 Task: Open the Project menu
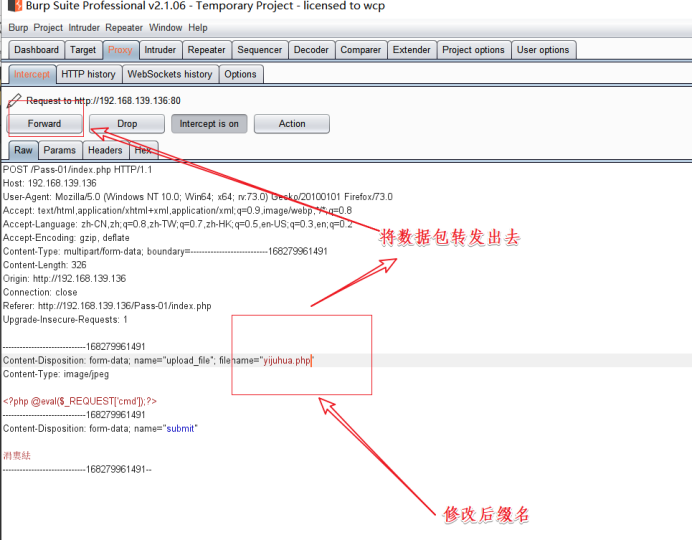coord(48,27)
